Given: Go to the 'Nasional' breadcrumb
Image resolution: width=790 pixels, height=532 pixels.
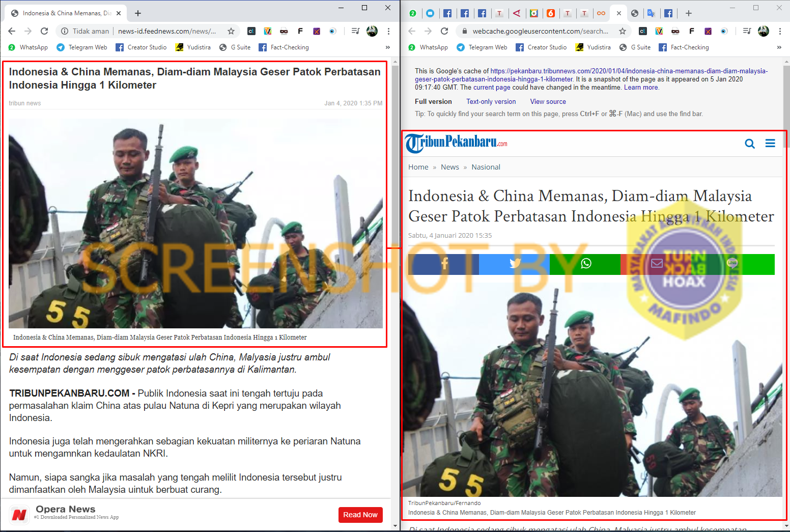Looking at the screenshot, I should pyautogui.click(x=486, y=167).
